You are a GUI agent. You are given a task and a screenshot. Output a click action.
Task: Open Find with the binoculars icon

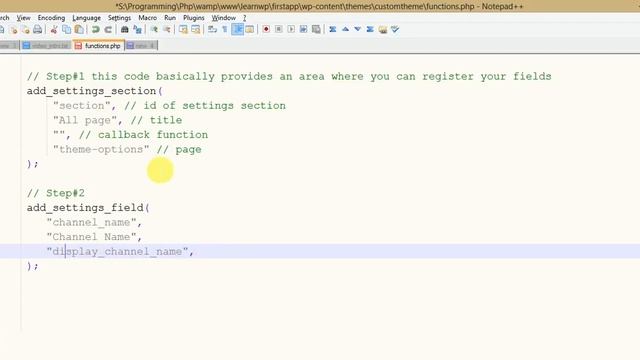click(125, 29)
